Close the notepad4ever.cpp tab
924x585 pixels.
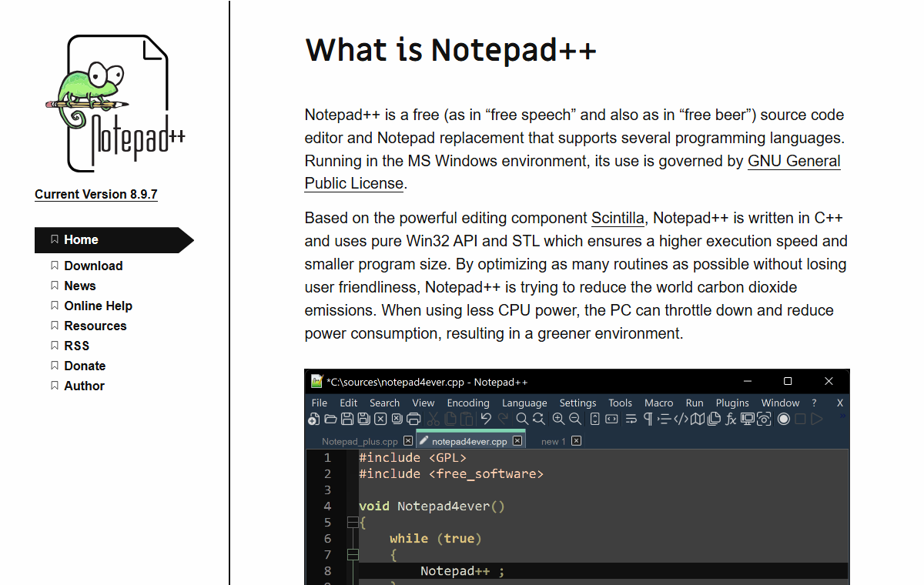(517, 441)
